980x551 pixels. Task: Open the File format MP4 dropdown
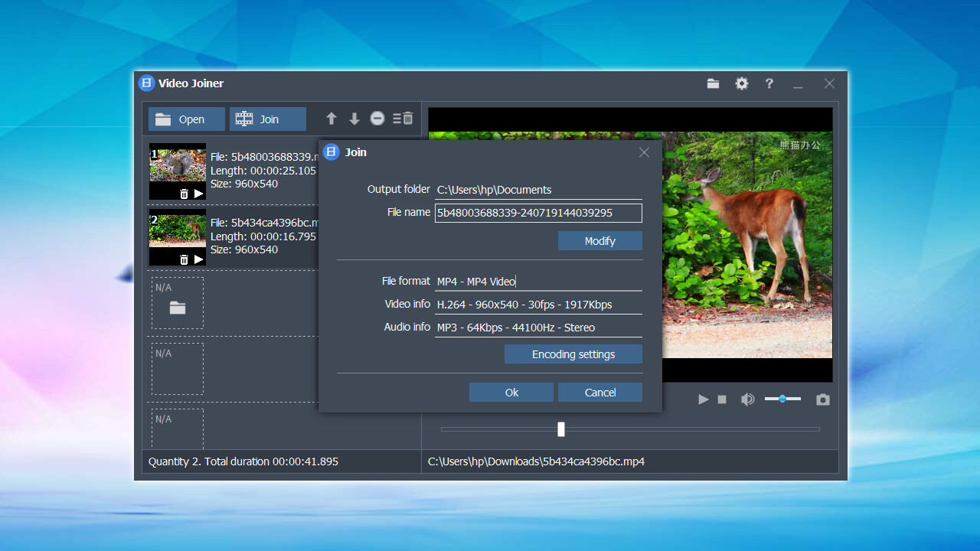[x=538, y=282]
